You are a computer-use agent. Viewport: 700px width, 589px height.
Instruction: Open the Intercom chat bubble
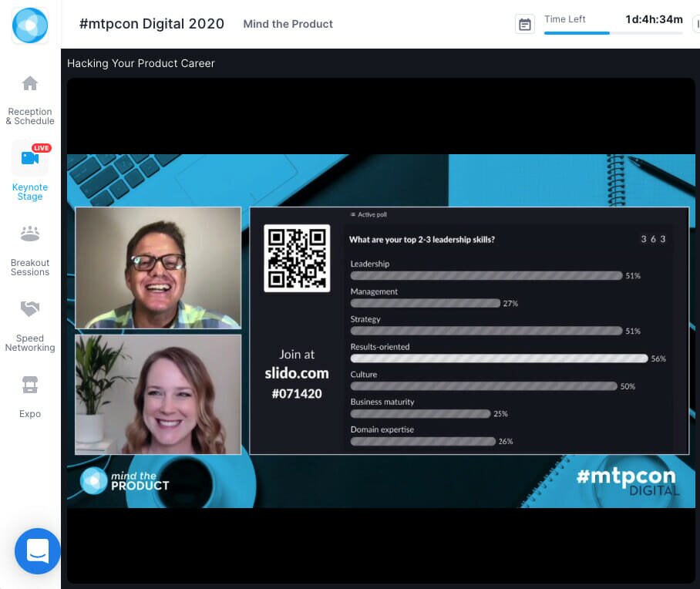pyautogui.click(x=37, y=551)
